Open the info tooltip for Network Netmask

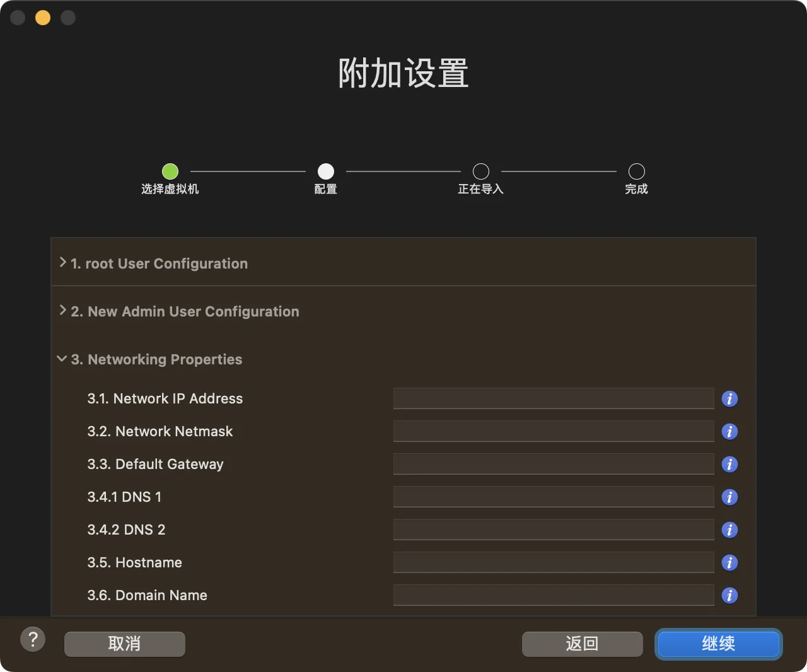coord(729,431)
